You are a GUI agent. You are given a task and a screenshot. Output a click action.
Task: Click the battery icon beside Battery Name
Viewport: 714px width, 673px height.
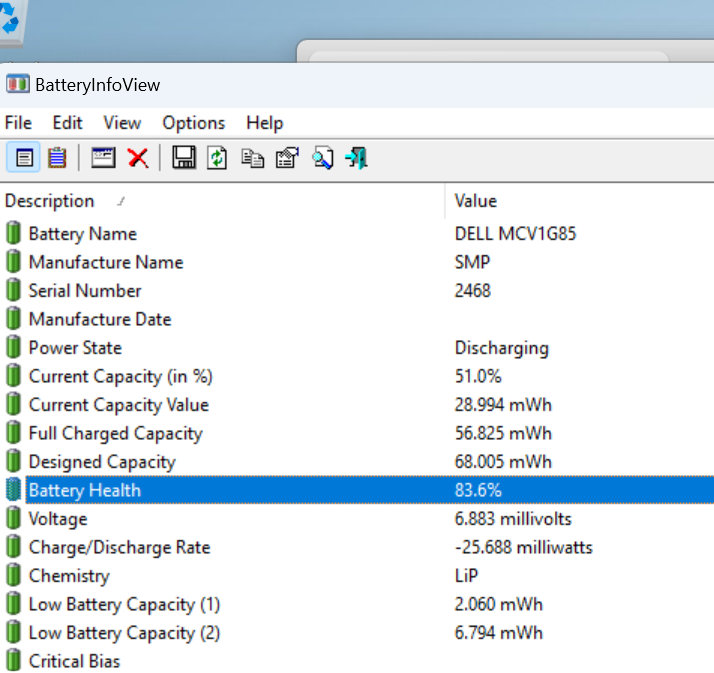point(14,233)
